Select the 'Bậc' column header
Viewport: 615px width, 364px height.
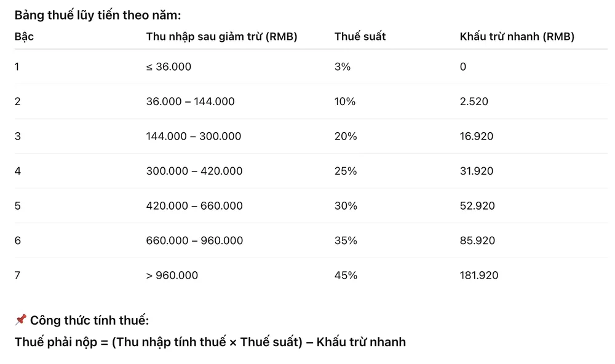click(24, 36)
